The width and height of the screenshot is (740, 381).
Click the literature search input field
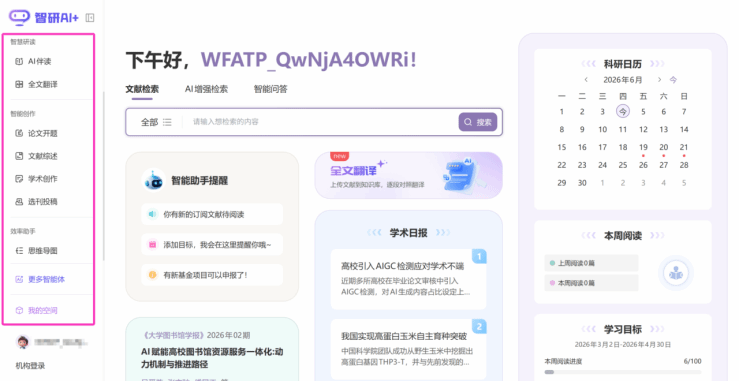pos(321,122)
